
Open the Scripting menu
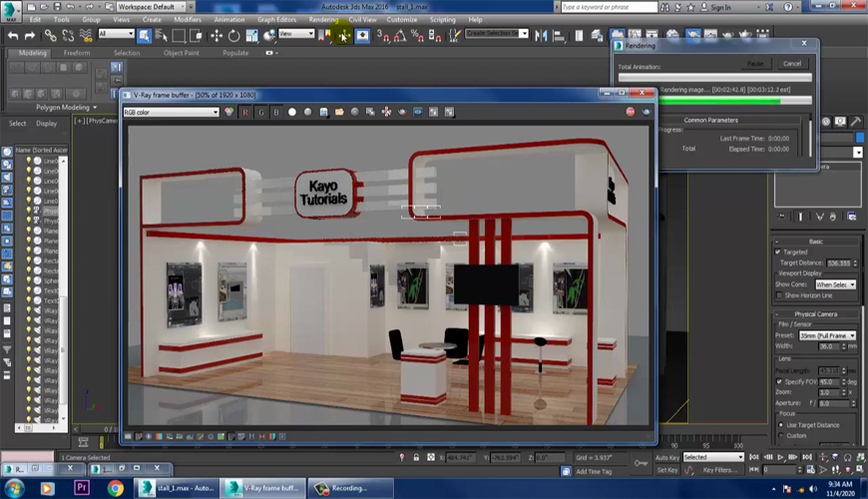coord(443,19)
